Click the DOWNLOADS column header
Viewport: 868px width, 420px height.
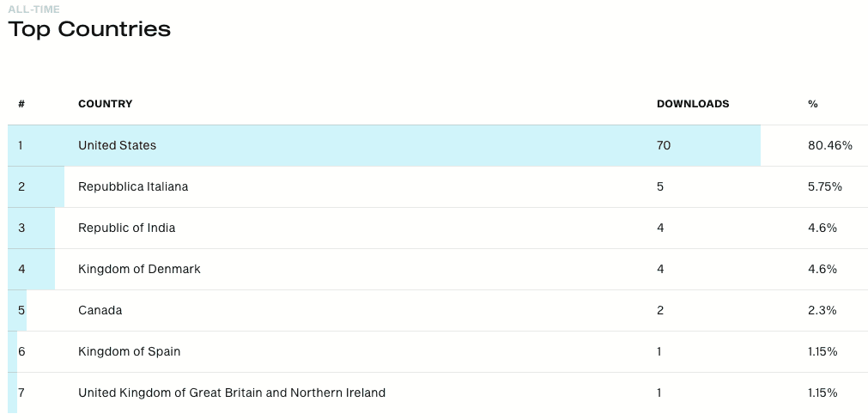[x=693, y=104]
